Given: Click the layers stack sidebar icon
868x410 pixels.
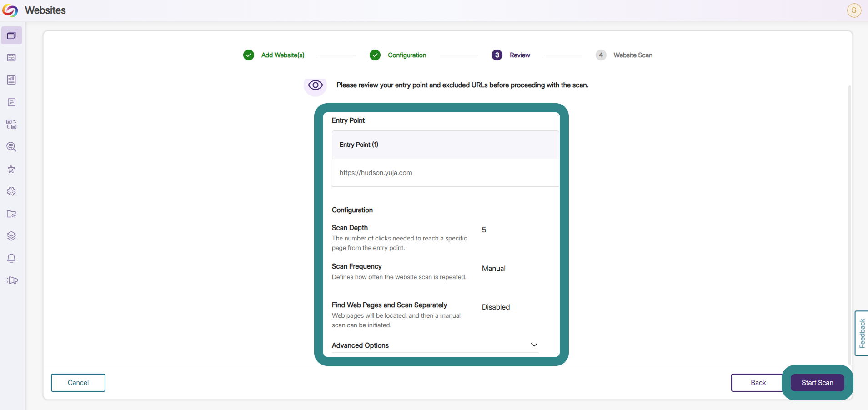Looking at the screenshot, I should coord(11,236).
